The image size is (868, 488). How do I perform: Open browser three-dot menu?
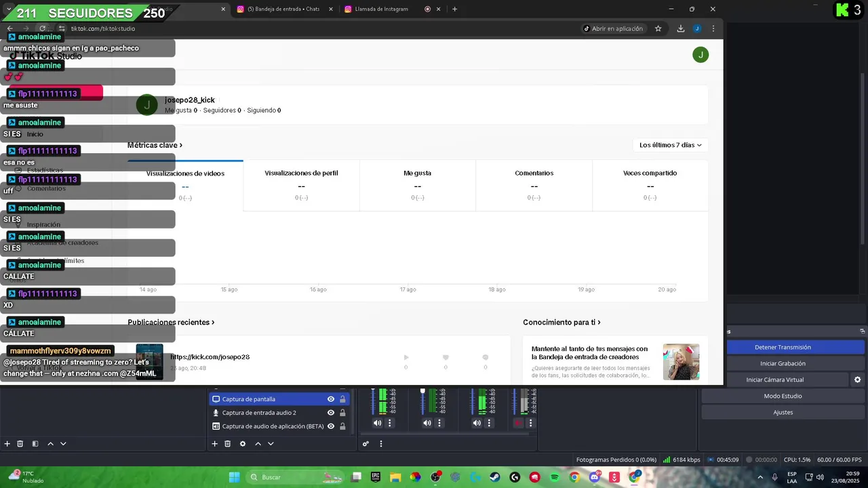coord(713,28)
